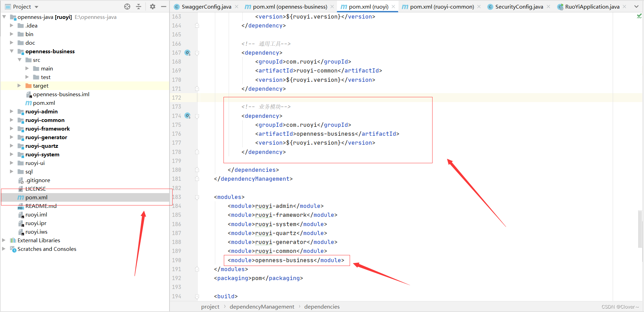Show hidden tabs dropdown arrow
Screen dimensions: 644x312
coord(636,7)
